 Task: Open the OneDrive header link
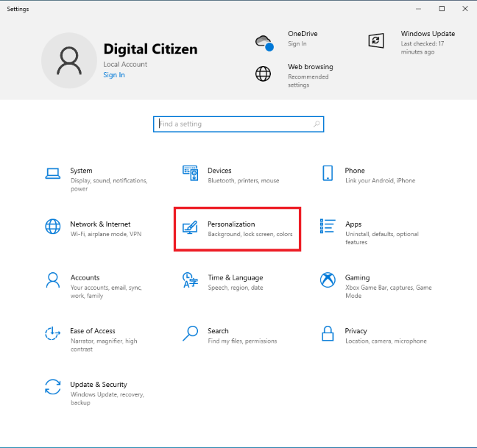coord(303,33)
